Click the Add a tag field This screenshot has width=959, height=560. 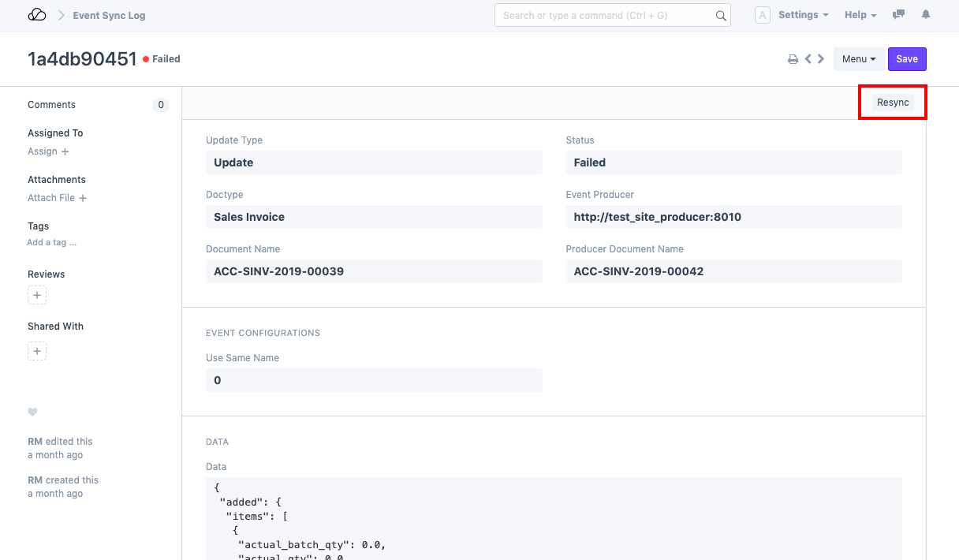pyautogui.click(x=52, y=242)
